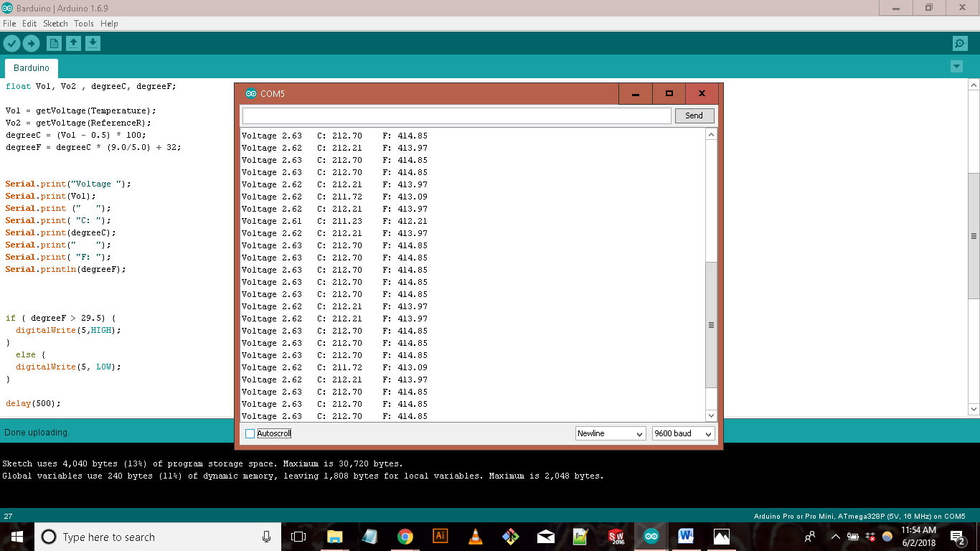Open Google Chrome from the taskbar

tap(405, 537)
